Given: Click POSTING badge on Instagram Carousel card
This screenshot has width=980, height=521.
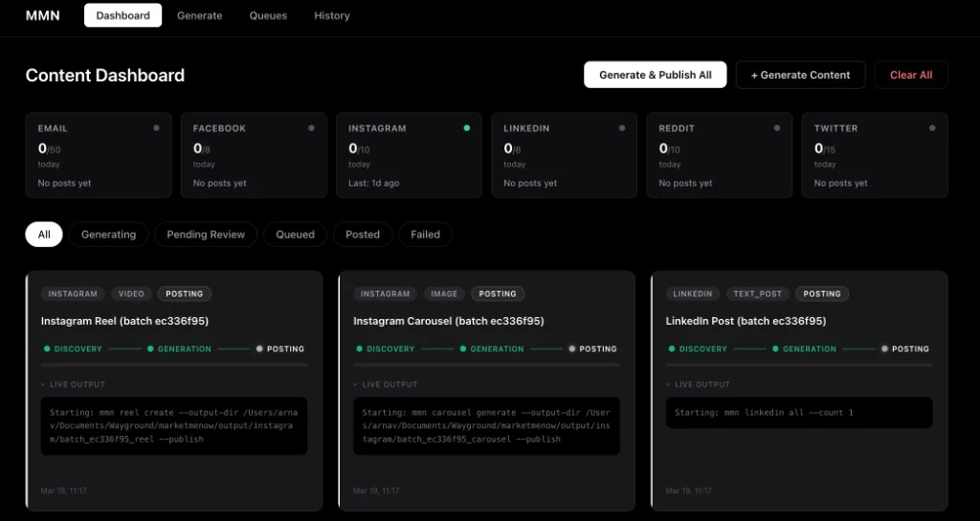Looking at the screenshot, I should click(x=498, y=294).
